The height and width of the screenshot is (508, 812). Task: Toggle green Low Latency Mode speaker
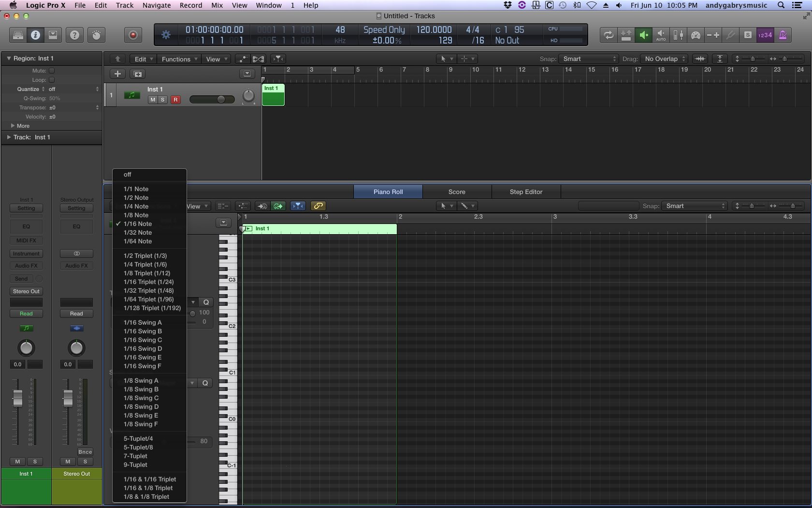pos(643,35)
